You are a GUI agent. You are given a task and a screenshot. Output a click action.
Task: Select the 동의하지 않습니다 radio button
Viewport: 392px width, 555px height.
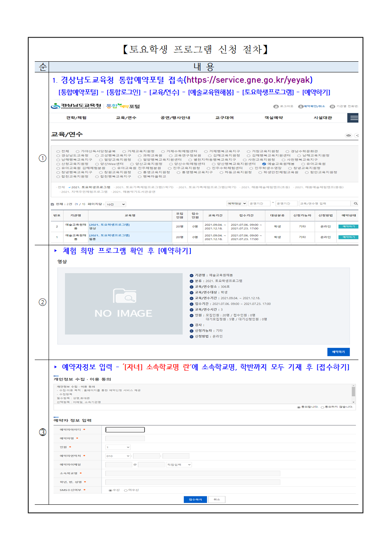click(322, 407)
